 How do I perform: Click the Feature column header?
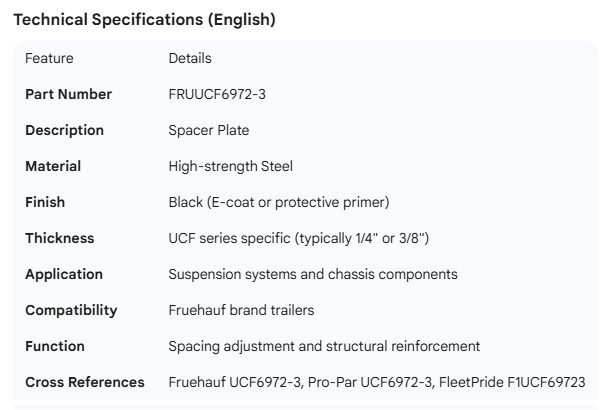(49, 58)
